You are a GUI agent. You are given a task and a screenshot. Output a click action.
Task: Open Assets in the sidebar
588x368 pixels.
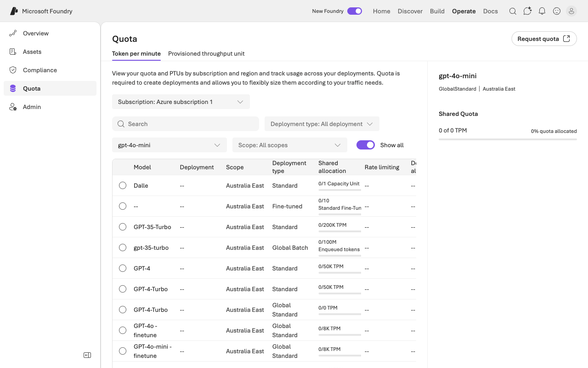(x=50, y=52)
